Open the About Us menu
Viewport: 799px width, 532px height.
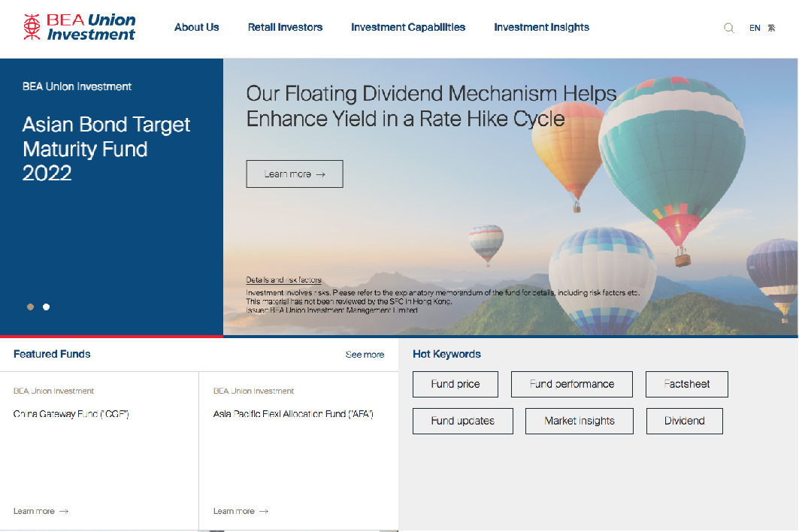[197, 28]
